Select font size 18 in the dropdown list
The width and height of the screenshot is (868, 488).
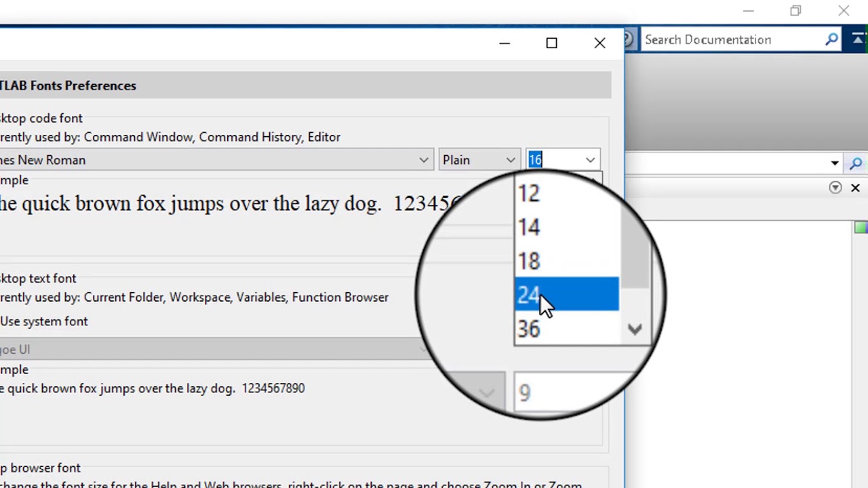click(x=567, y=261)
